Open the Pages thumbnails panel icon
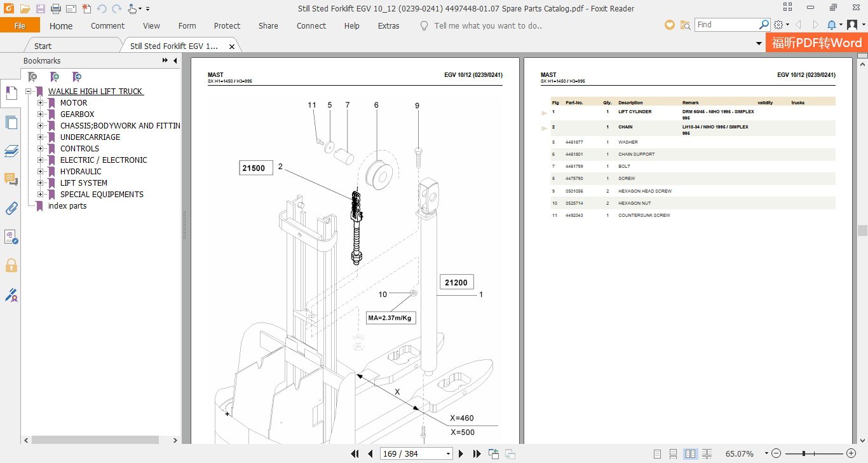Screen dimensions: 868x463 (11, 122)
